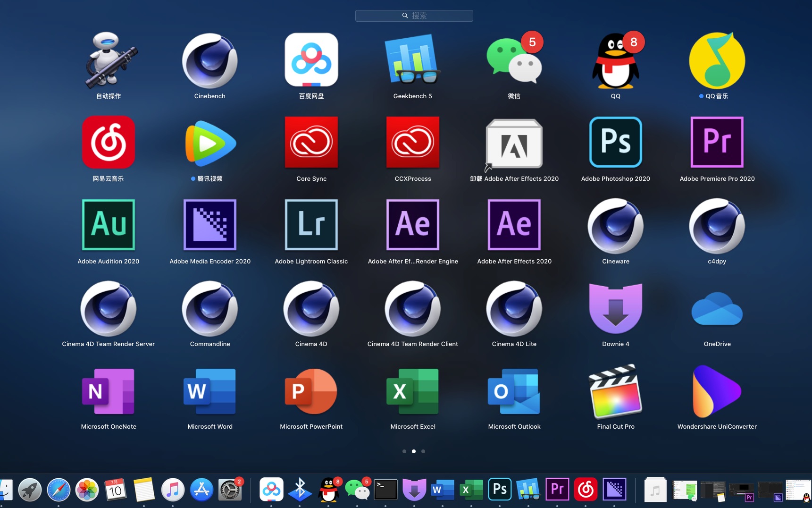Go to the third Launchpad page dot
Image resolution: width=812 pixels, height=508 pixels.
point(423,451)
